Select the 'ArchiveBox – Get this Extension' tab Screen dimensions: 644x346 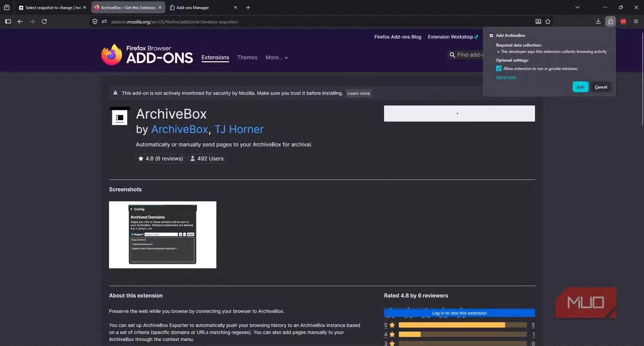point(128,7)
